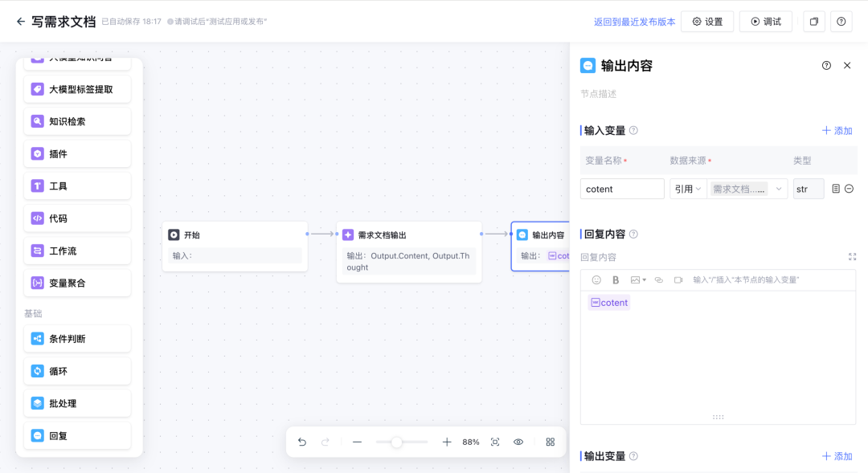Select the 条件判断 node under 基础
Viewport: 868px width, 473px height.
[77, 338]
